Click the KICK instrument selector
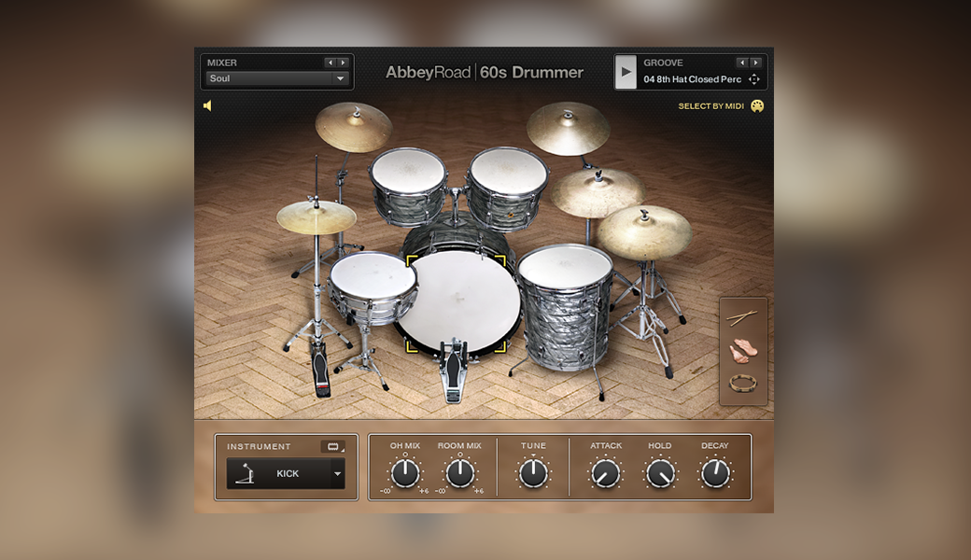Screen dimensions: 971x560 click(x=286, y=474)
